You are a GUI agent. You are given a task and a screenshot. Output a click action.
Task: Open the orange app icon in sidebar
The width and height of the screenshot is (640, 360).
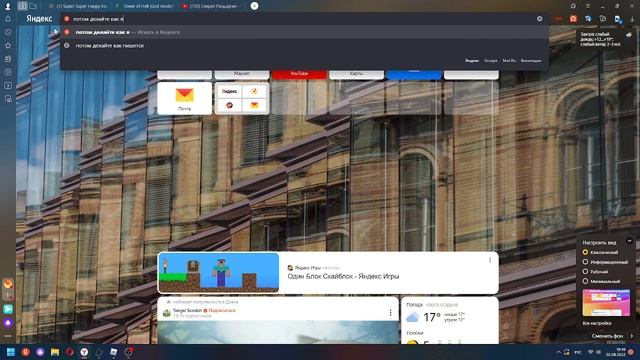[8, 284]
